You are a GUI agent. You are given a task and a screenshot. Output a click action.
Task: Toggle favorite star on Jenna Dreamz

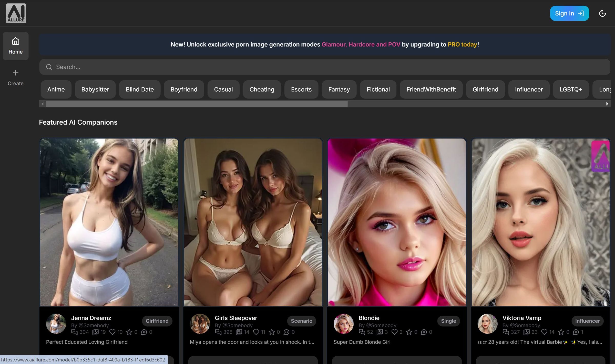[x=129, y=332]
